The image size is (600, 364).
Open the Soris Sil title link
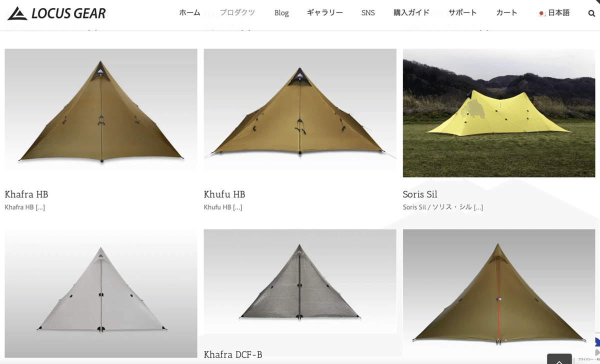(x=420, y=194)
